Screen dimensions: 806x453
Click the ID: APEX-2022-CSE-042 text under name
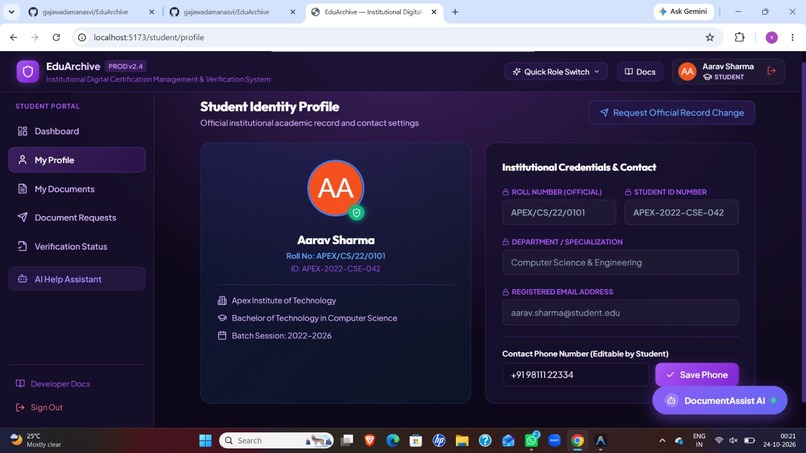[x=336, y=268]
